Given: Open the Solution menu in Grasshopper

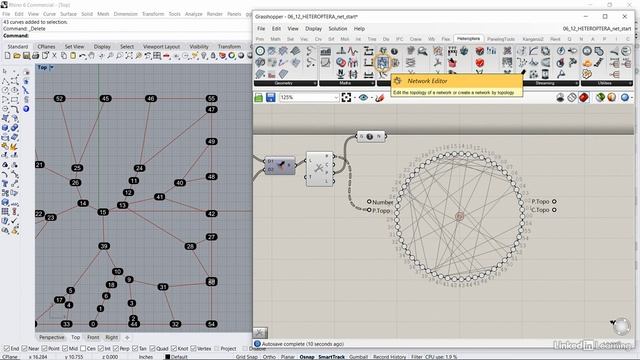Looking at the screenshot, I should click(338, 29).
